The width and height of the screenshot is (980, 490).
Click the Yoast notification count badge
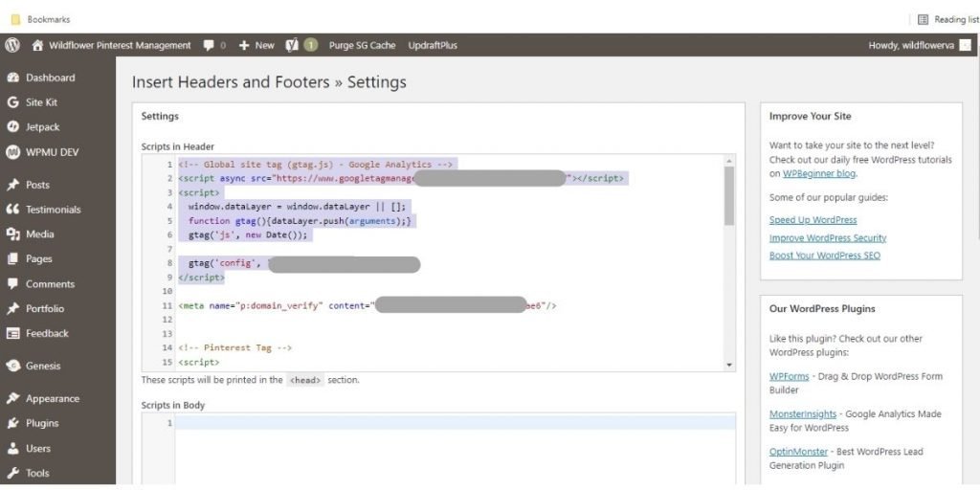pyautogui.click(x=311, y=45)
